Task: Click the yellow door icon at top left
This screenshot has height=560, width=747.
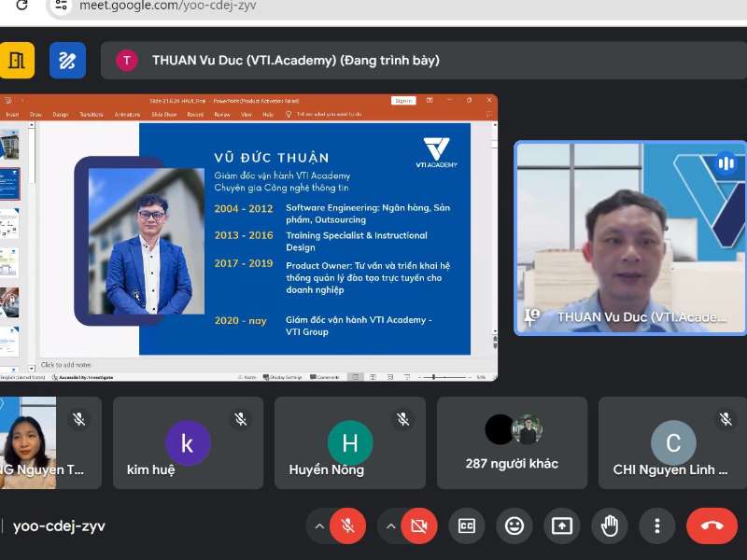Action: 17,61
